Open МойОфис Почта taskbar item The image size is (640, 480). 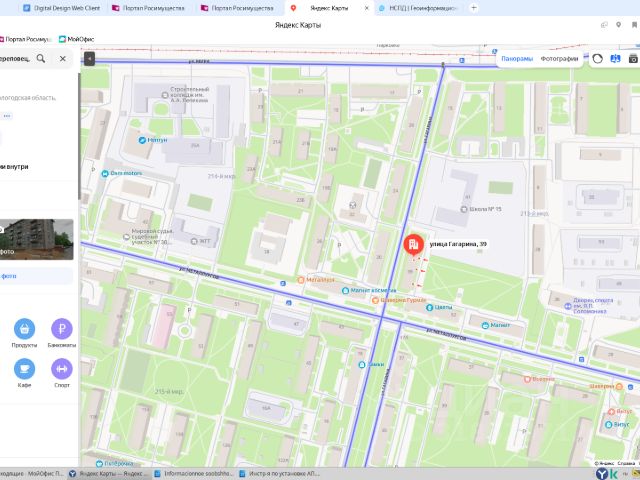tap(33, 473)
